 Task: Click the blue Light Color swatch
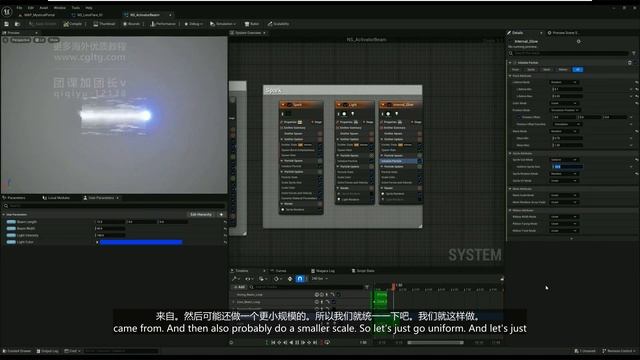tap(141, 242)
